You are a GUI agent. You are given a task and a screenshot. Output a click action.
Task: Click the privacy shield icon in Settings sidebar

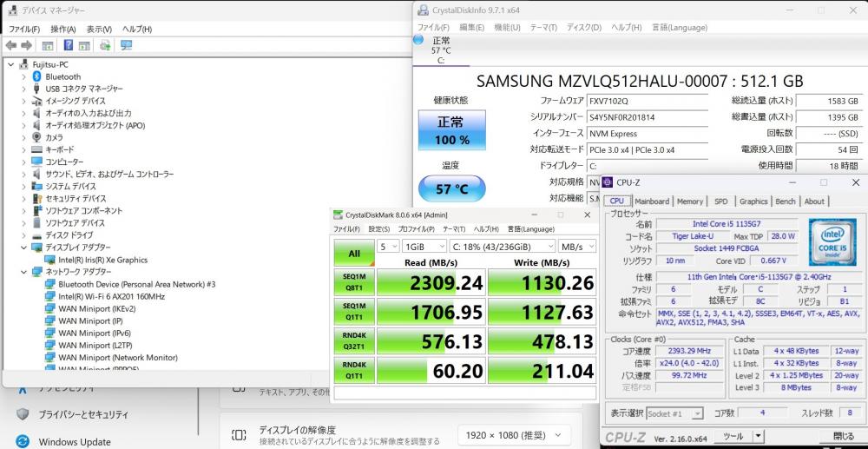tap(23, 414)
